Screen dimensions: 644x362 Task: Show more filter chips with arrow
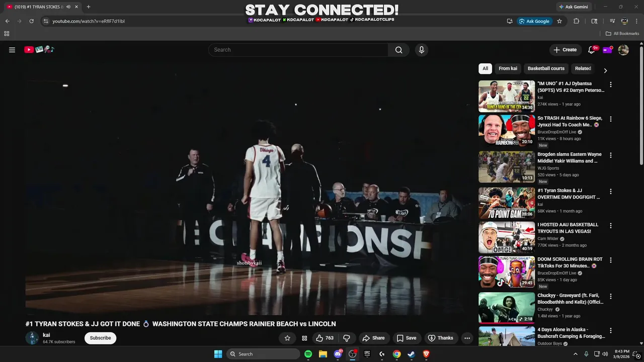coord(605,70)
